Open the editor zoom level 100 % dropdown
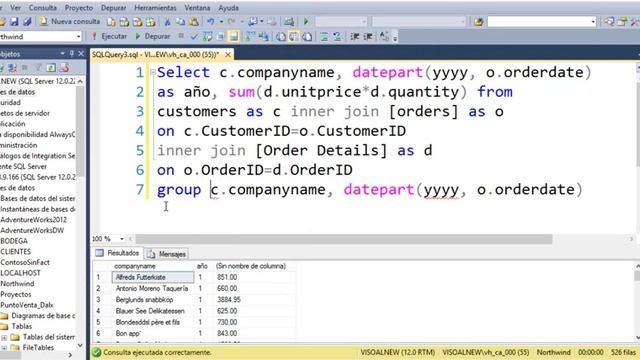This screenshot has width=640, height=360. click(122, 239)
